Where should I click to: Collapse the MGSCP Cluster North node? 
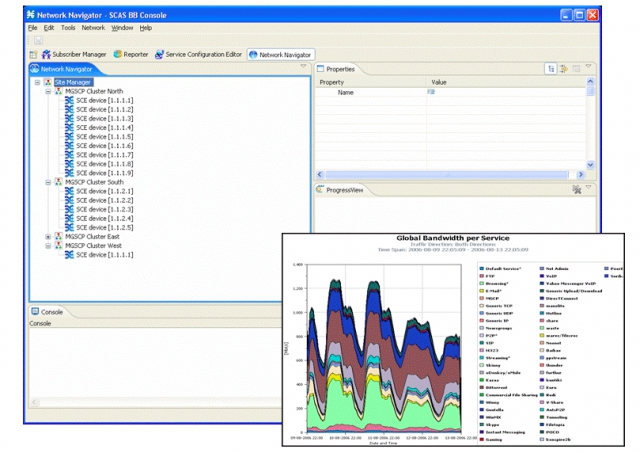click(48, 91)
